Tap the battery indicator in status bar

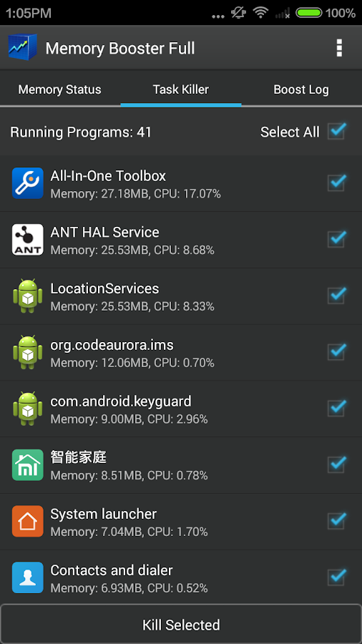click(309, 13)
